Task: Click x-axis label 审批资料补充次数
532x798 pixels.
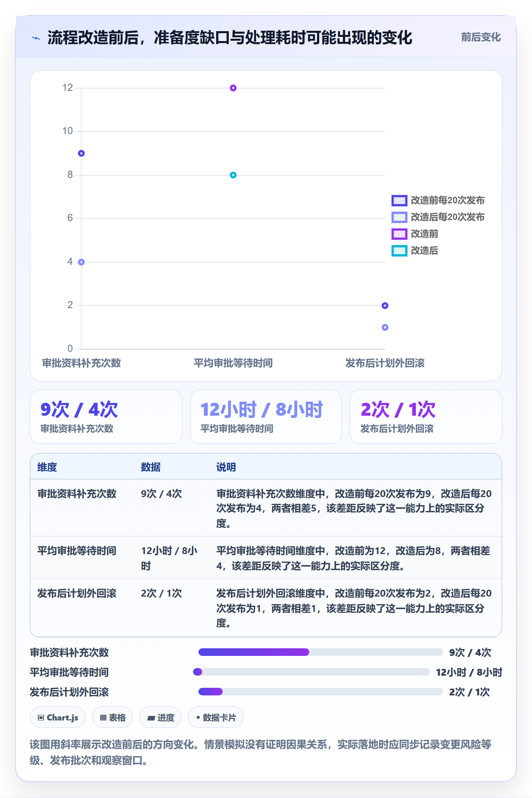Action: point(81,363)
